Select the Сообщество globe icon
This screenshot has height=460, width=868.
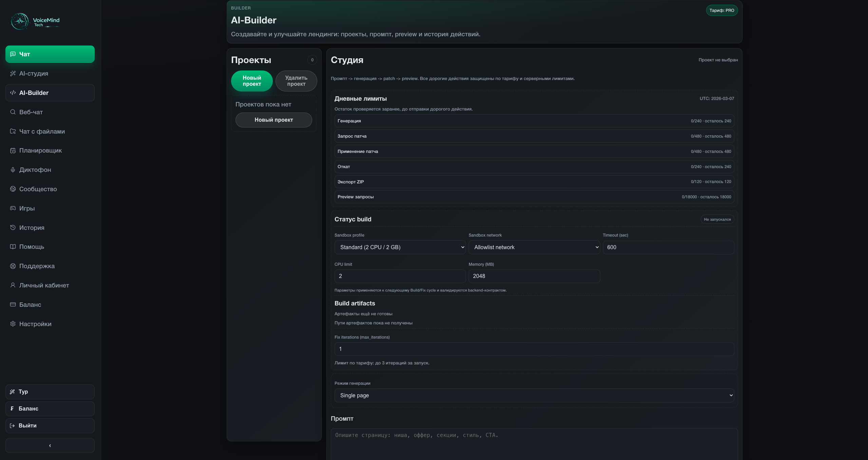[13, 189]
